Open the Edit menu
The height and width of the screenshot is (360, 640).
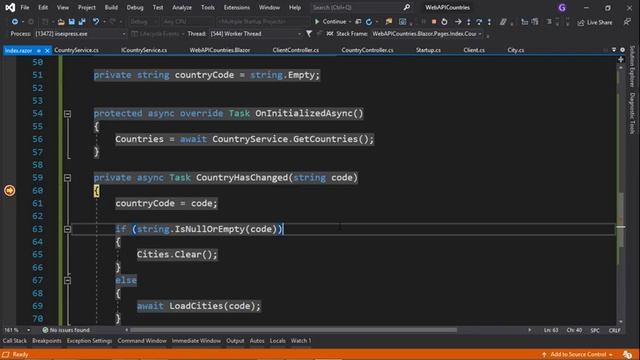(43, 7)
